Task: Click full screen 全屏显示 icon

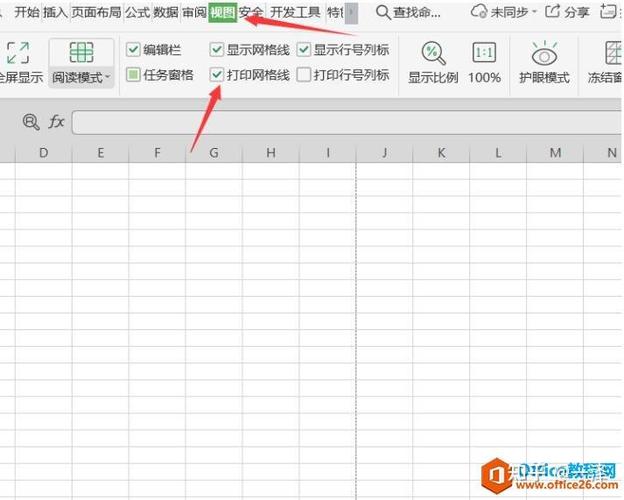Action: coord(18,53)
